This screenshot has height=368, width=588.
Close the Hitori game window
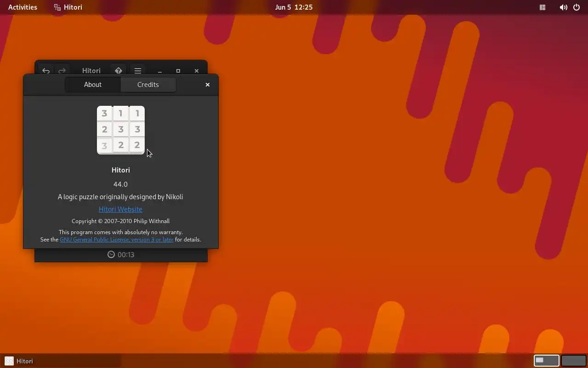pyautogui.click(x=197, y=71)
